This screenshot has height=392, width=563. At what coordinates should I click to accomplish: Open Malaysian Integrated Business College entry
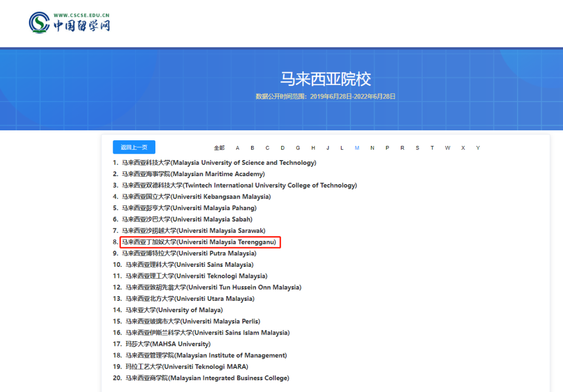pyautogui.click(x=207, y=378)
